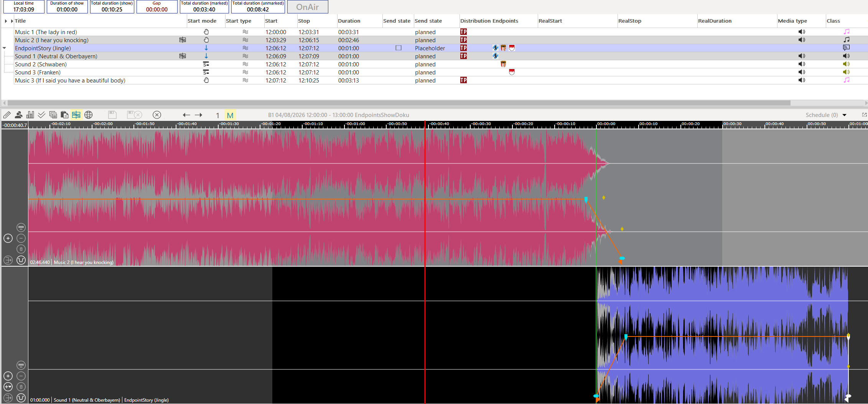Toggle the highlighted M mode button
The width and height of the screenshot is (868, 404).
pyautogui.click(x=230, y=115)
